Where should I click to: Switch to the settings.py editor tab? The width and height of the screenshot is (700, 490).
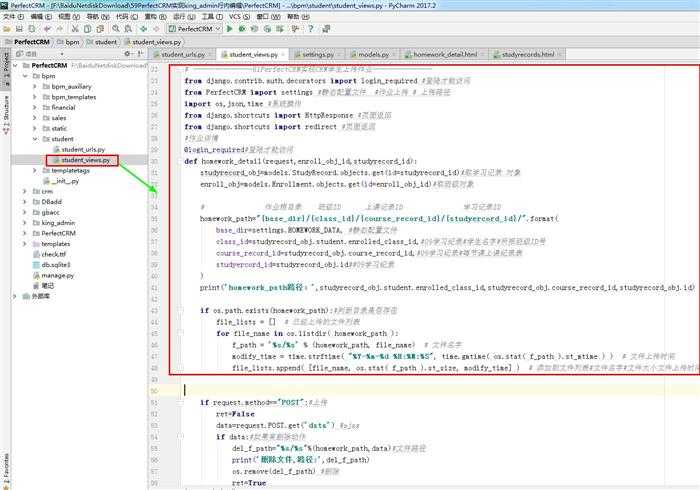click(x=317, y=54)
